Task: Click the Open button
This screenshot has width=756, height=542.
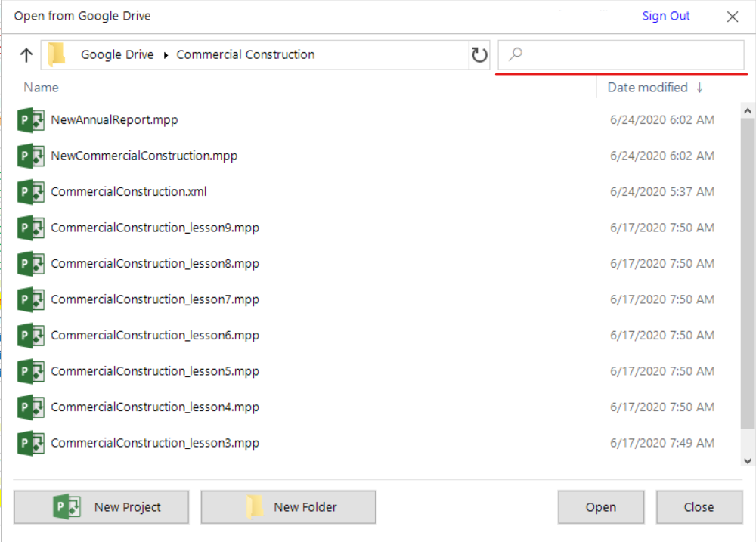Action: pos(601,507)
